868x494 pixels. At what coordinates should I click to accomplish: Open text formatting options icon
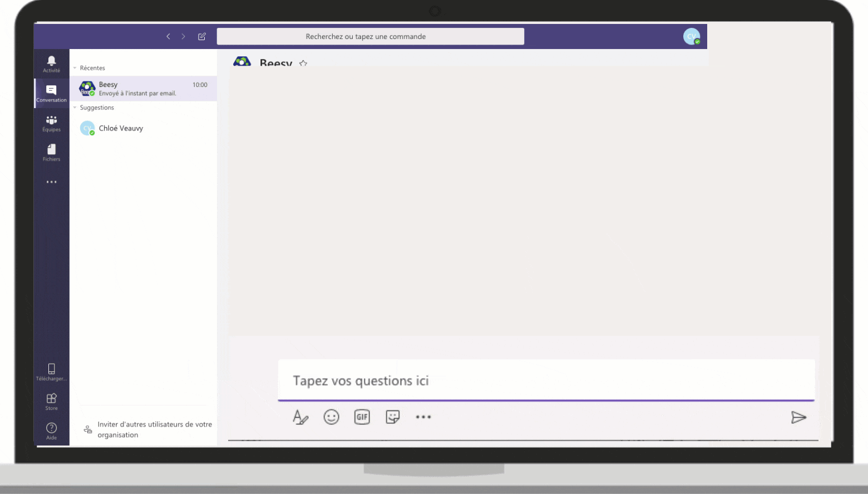[300, 417]
